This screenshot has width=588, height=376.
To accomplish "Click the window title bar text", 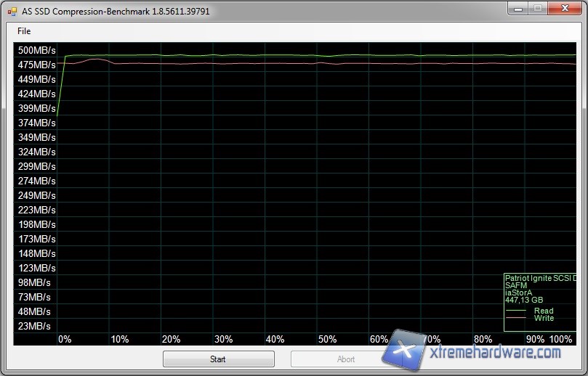I will coord(116,12).
